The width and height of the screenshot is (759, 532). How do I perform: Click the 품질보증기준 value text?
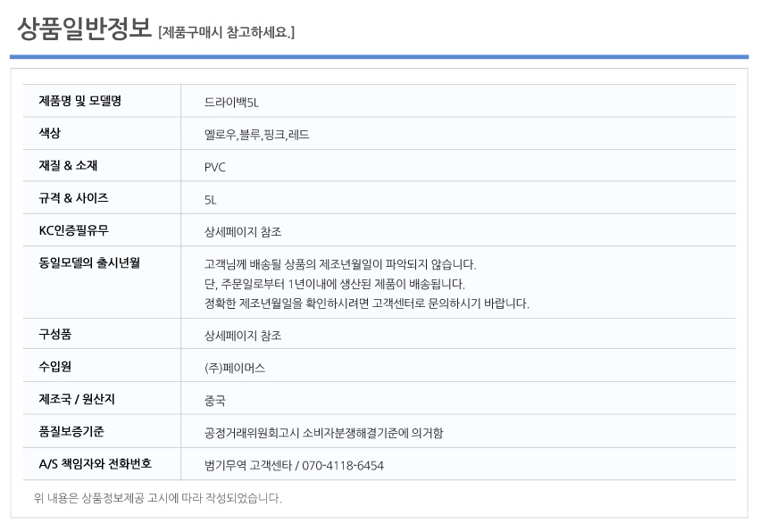tap(324, 433)
